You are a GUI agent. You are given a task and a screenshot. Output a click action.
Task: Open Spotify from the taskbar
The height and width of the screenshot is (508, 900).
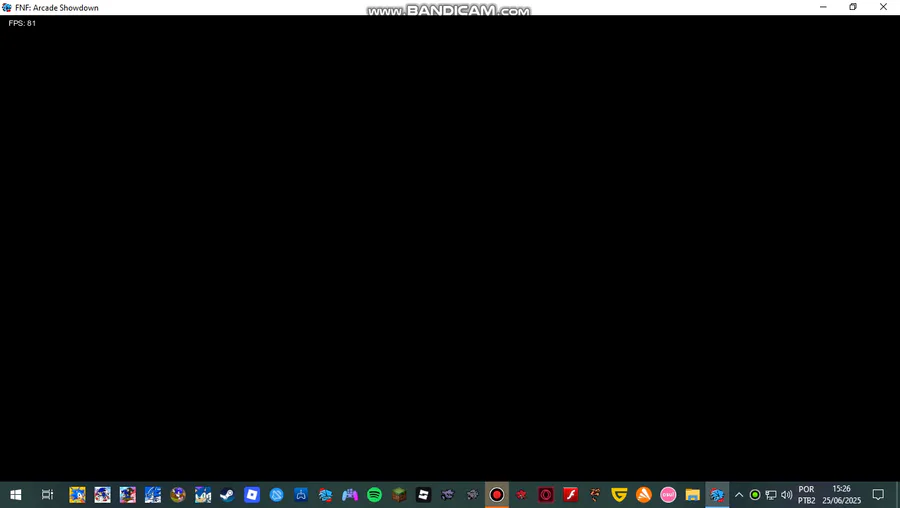point(374,494)
